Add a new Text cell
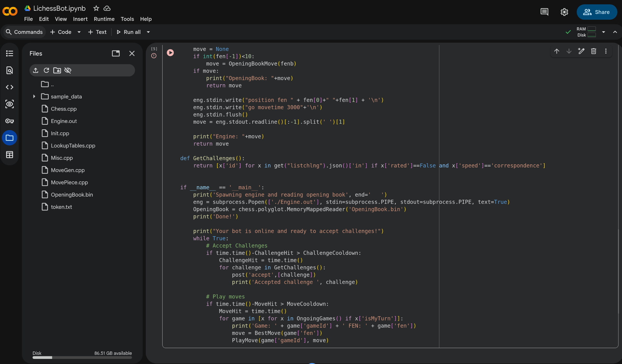The width and height of the screenshot is (622, 364). click(97, 32)
